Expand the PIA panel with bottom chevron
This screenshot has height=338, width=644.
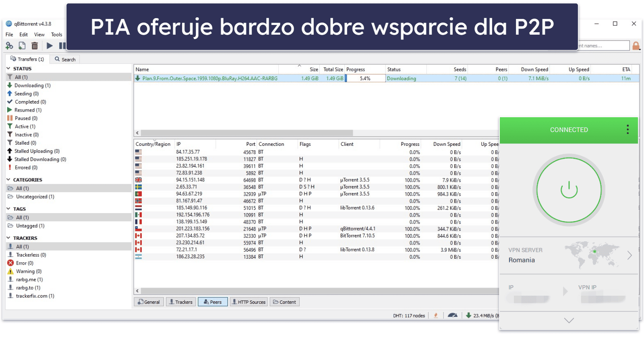[569, 320]
